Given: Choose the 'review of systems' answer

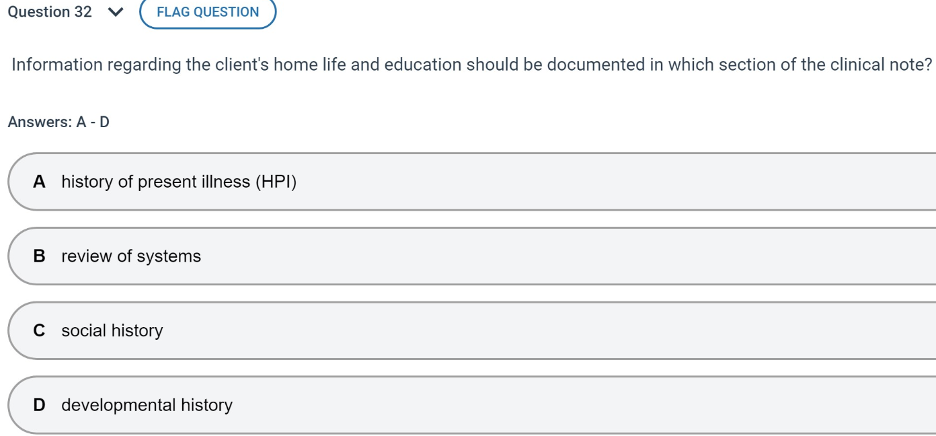Looking at the screenshot, I should 131,256.
